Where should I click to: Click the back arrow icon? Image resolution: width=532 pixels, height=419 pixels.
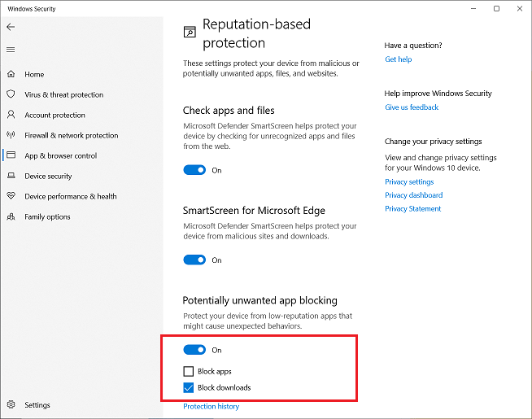(11, 27)
